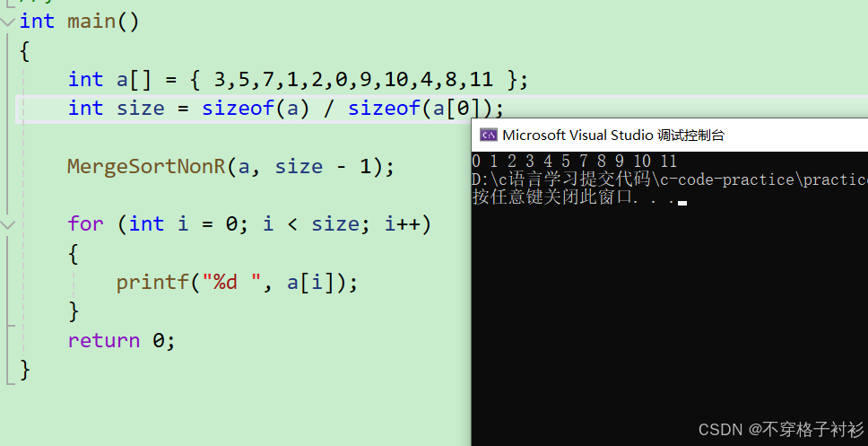Click the 'for (int i = 0' line
The height and width of the screenshot is (446, 868).
click(249, 224)
